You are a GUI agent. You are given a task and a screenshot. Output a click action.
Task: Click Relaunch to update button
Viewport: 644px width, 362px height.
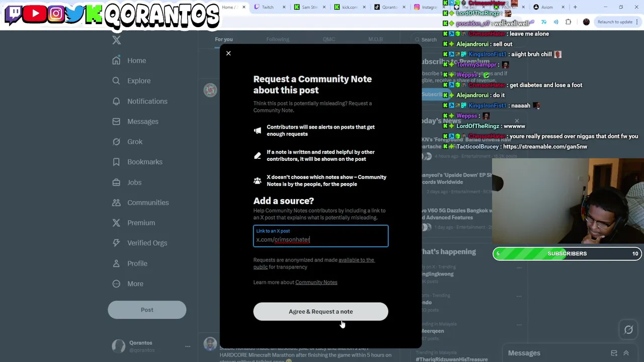[615, 22]
